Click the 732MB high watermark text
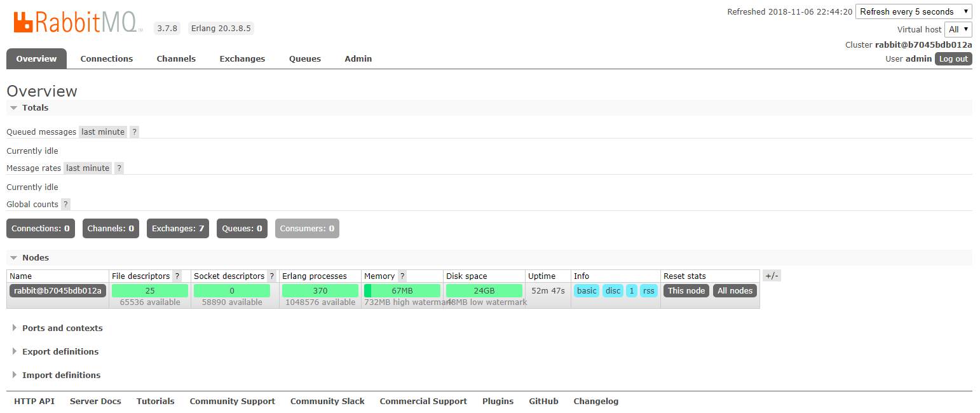 click(407, 302)
